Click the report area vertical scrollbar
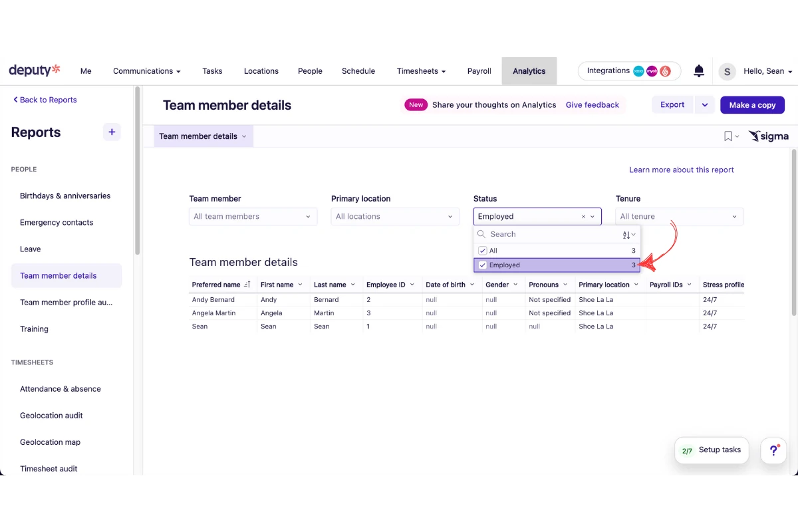The image size is (798, 532). (x=794, y=233)
